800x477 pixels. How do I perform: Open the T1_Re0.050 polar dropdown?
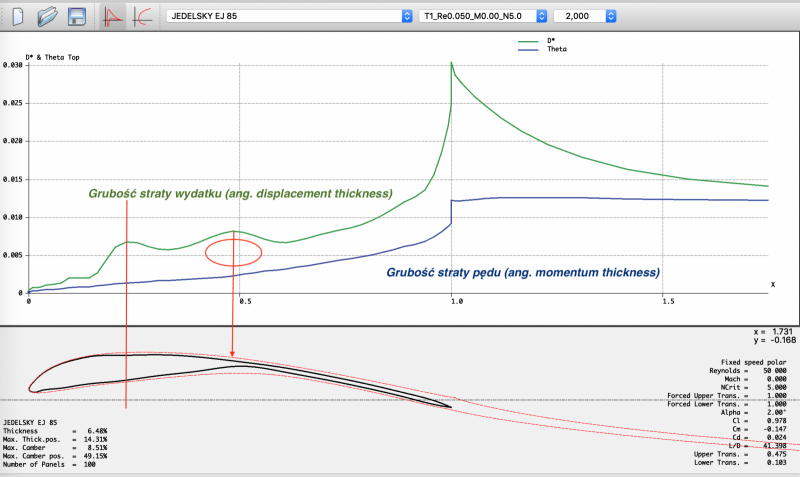click(483, 17)
